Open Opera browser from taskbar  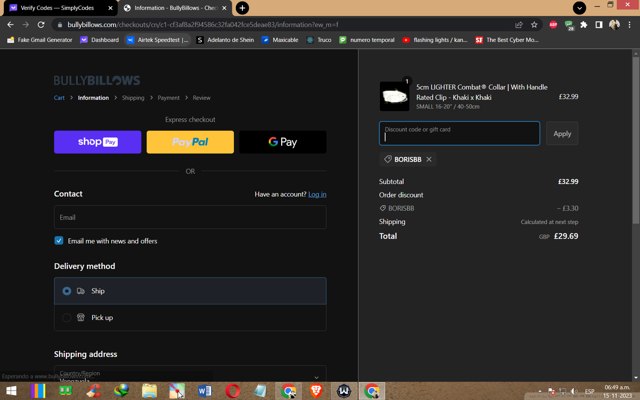(x=233, y=391)
